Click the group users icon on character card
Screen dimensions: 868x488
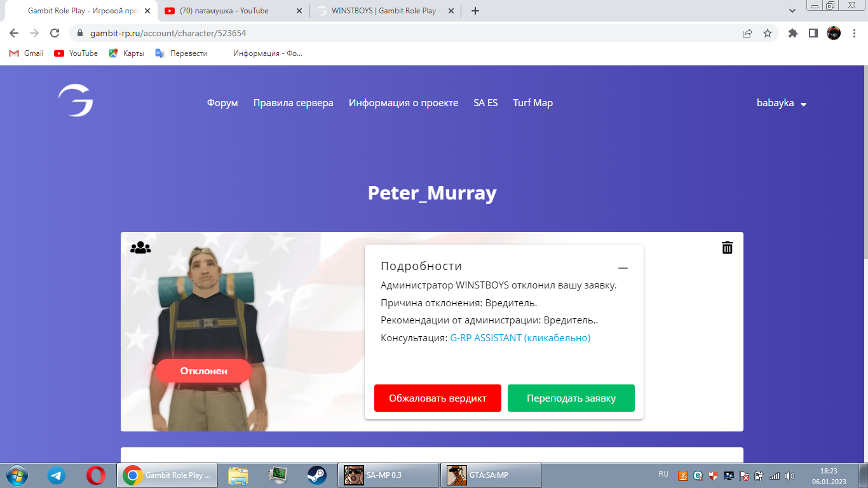point(140,248)
